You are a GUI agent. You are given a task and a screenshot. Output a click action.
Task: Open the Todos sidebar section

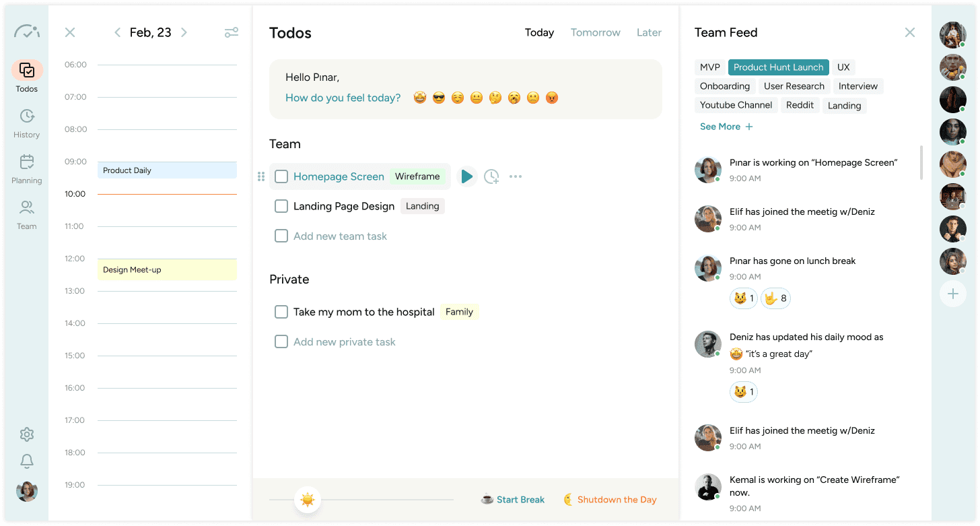(27, 76)
